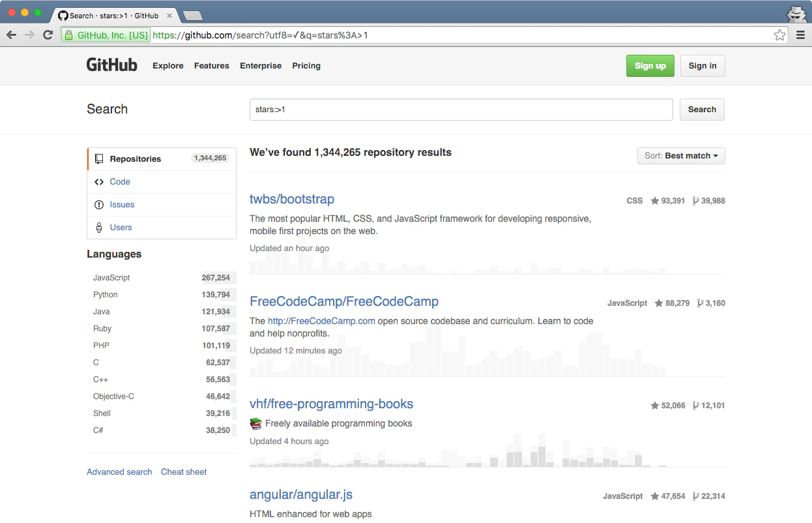This screenshot has height=523, width=812.
Task: Click the Search button
Action: (702, 110)
